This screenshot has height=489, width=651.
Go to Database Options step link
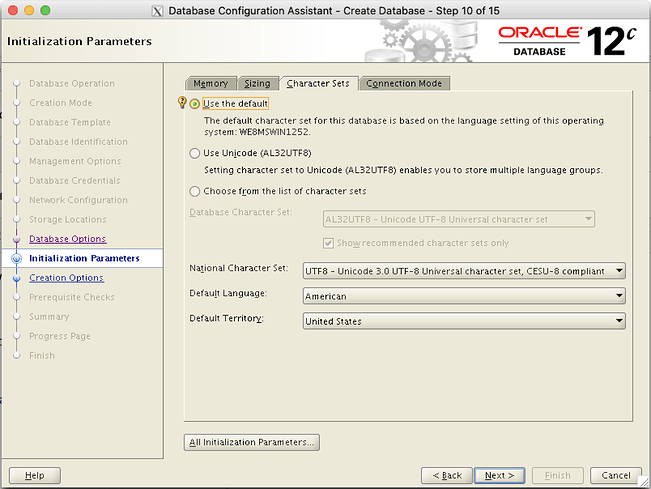[x=68, y=239]
